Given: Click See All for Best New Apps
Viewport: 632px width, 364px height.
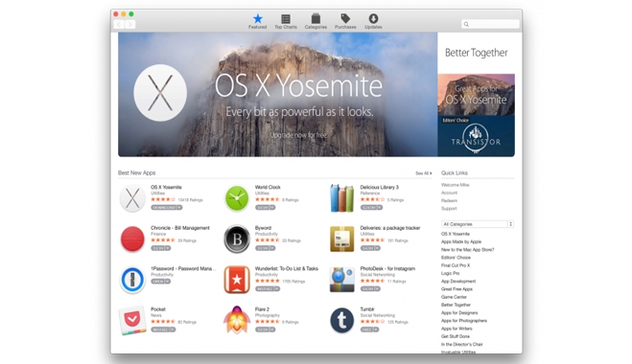Looking at the screenshot, I should tap(424, 173).
